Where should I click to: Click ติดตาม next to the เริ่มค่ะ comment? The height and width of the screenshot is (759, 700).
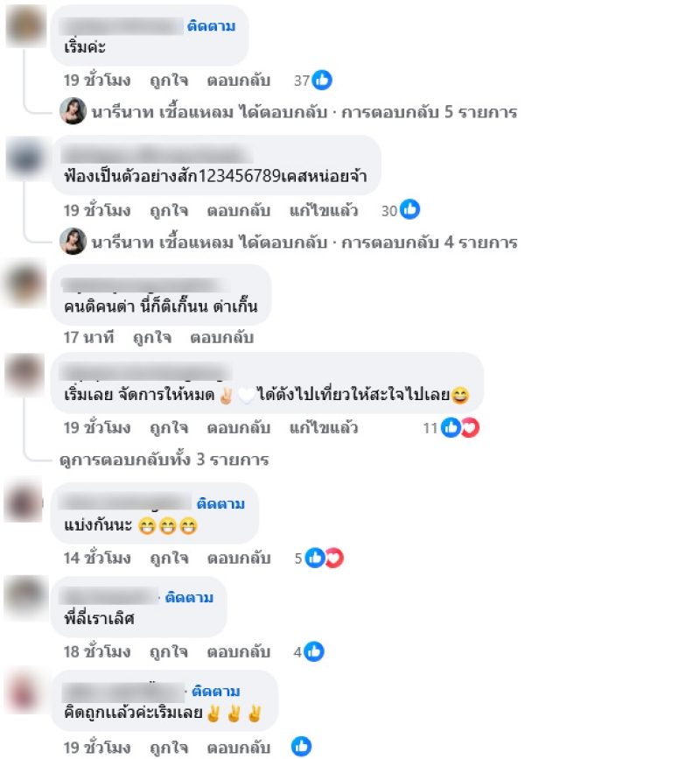211,25
